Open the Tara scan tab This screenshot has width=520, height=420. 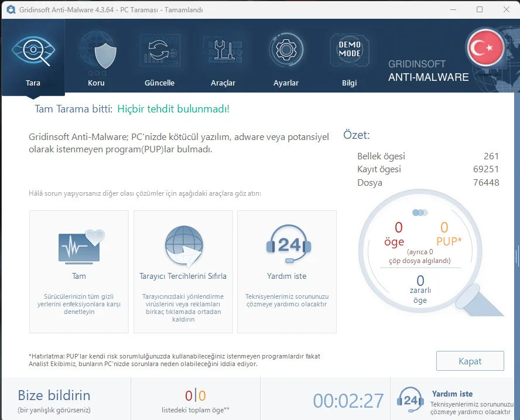[x=33, y=58]
